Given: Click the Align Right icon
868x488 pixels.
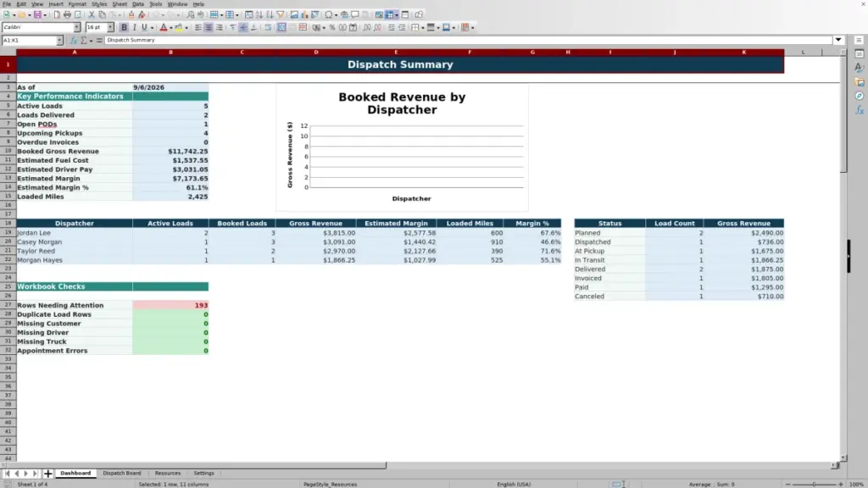Looking at the screenshot, I should [x=220, y=27].
